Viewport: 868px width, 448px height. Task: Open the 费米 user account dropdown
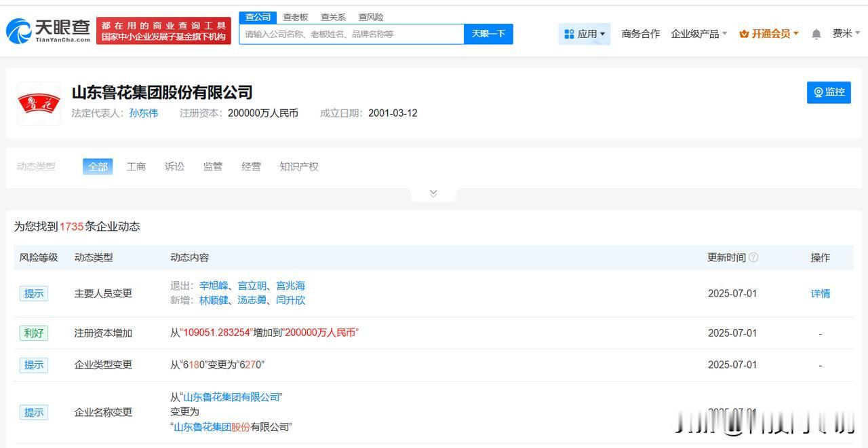[846, 33]
